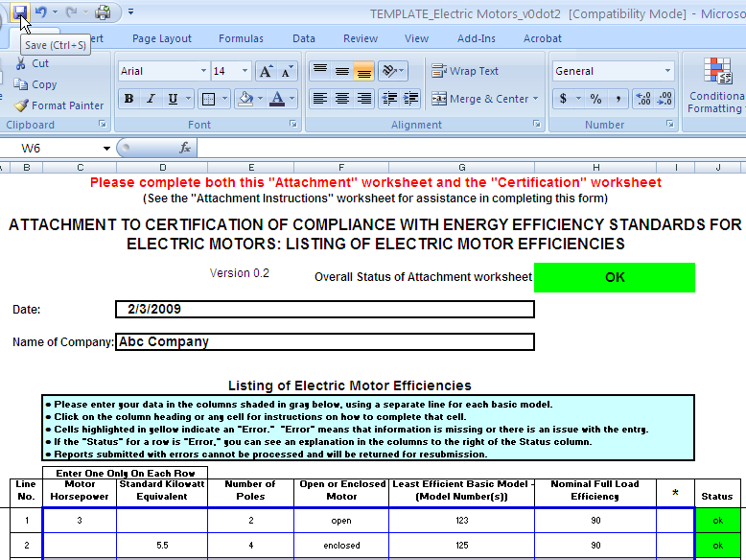Open the font color dropdown arrow
The height and width of the screenshot is (560, 746).
tap(292, 99)
